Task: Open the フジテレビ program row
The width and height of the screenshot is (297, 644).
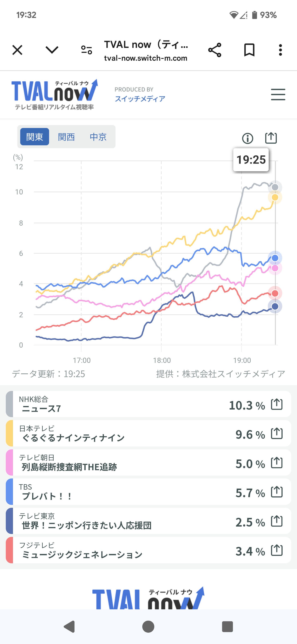Action: [125, 550]
